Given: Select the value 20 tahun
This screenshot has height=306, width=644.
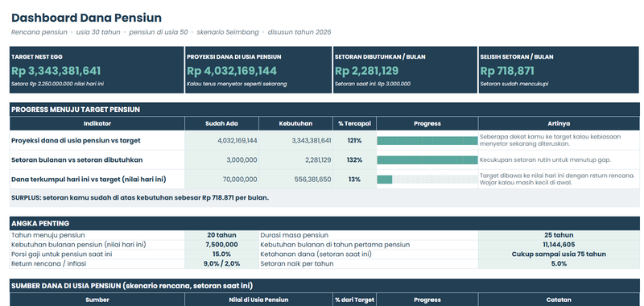Looking at the screenshot, I should coord(222,235).
